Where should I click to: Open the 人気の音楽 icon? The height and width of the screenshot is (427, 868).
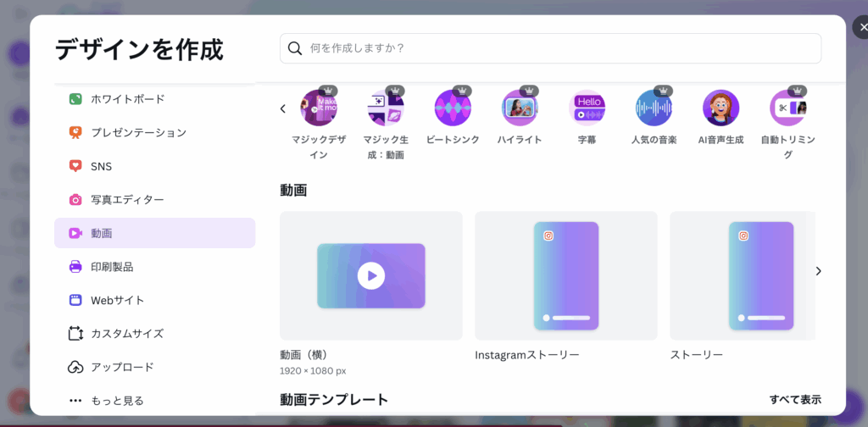654,108
